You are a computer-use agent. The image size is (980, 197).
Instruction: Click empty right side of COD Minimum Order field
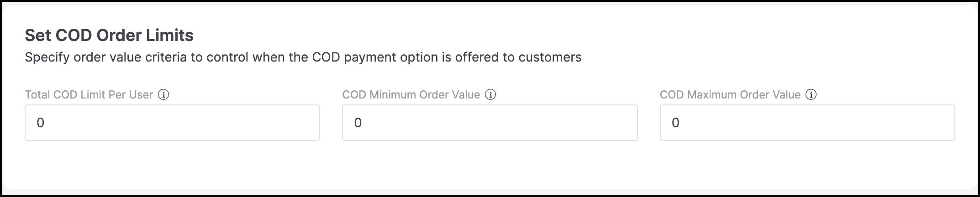click(548, 123)
